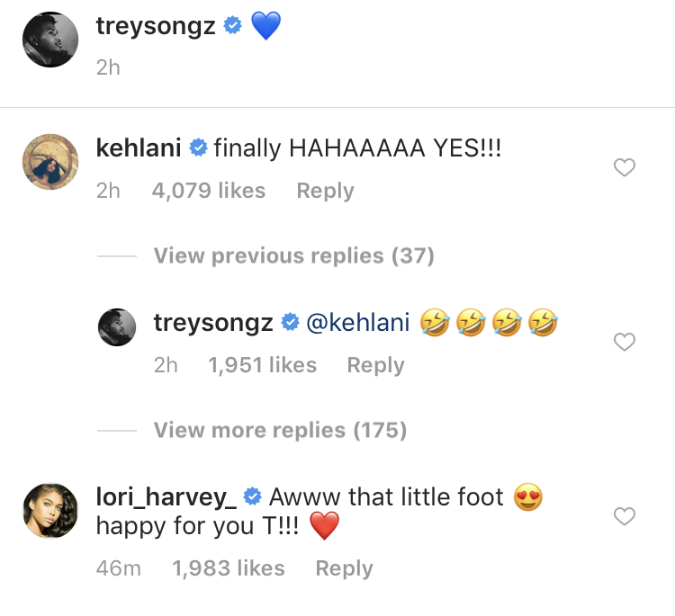Open lori_harvey_'s profile avatar
The height and width of the screenshot is (616, 675).
49,509
